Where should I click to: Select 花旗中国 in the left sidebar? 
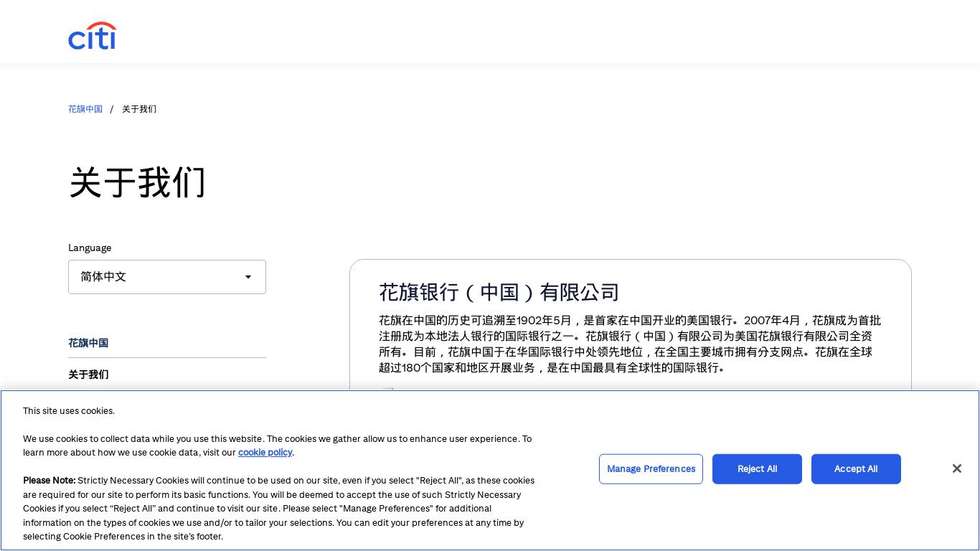[x=88, y=343]
